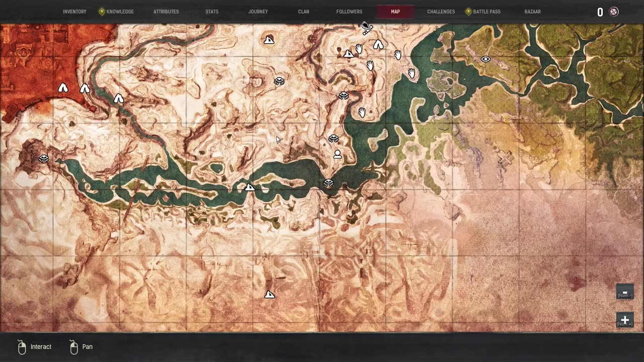Select the highlighted Map tab
Screen dimensions: 644x362
coord(395,12)
